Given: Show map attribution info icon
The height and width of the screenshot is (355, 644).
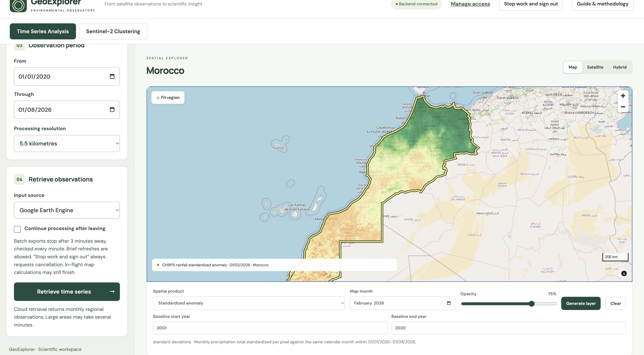Looking at the screenshot, I should click(x=624, y=273).
